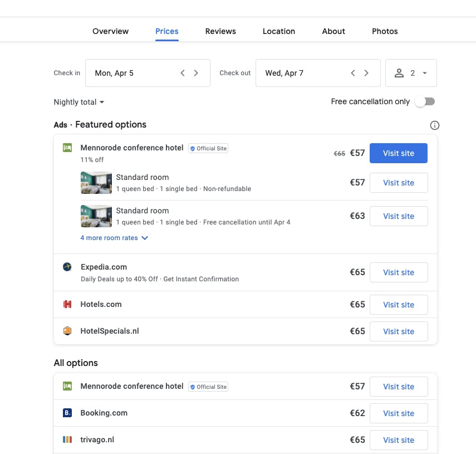This screenshot has height=454, width=476.
Task: Move check-in date one day earlier
Action: 183,73
